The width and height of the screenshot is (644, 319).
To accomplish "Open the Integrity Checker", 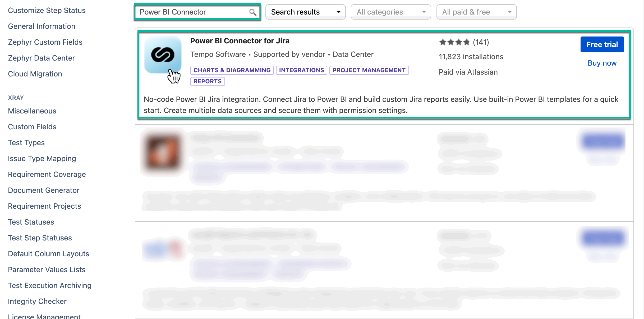I will tap(37, 301).
